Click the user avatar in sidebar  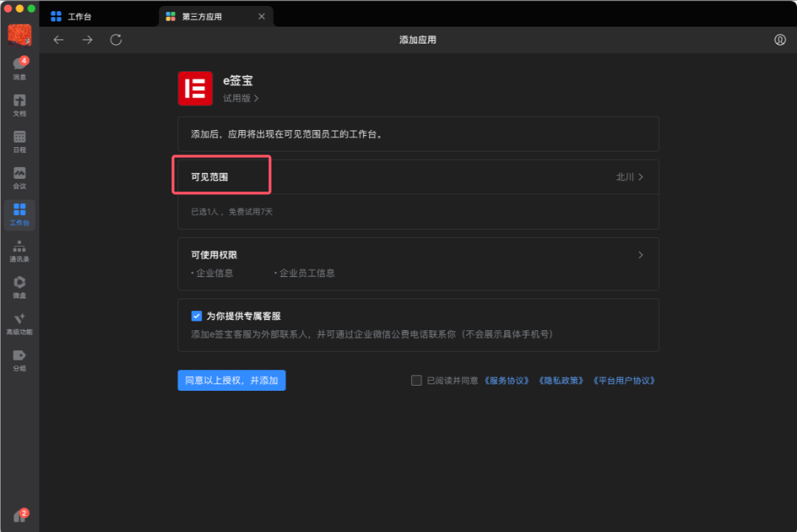click(x=19, y=35)
